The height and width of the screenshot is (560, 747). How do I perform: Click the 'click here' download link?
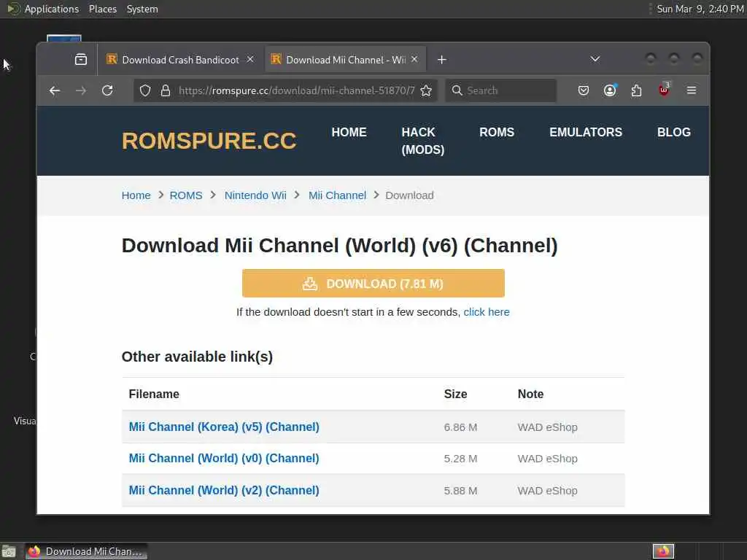tap(487, 312)
